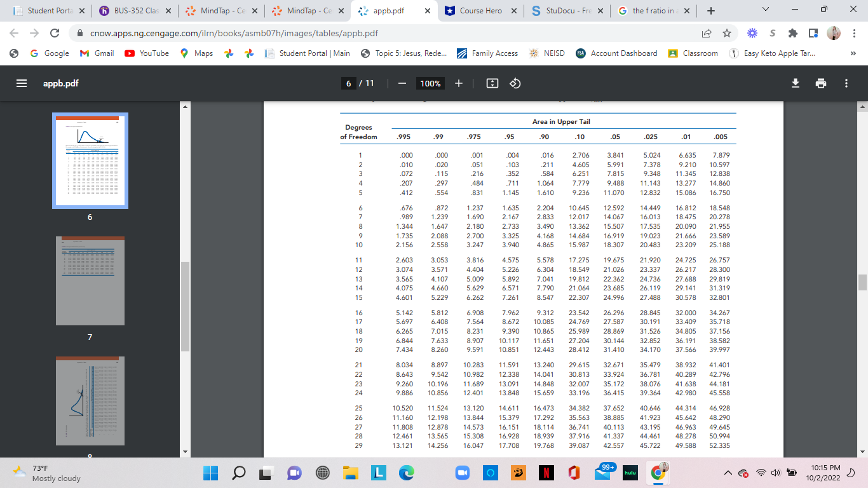This screenshot has height=488, width=868.
Task: Zoom in the PDF with plus button
Action: tap(459, 83)
